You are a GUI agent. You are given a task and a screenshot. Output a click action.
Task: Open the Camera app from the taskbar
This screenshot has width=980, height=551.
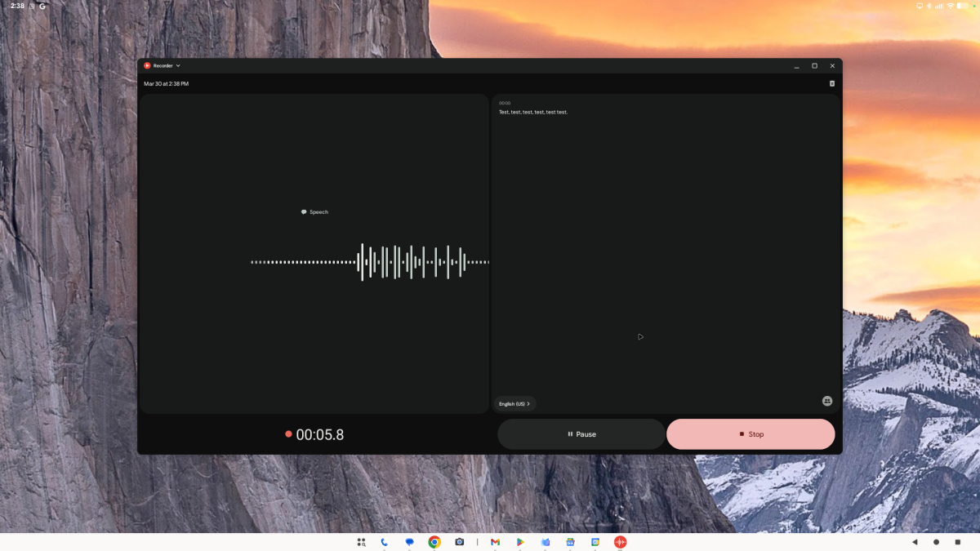(x=460, y=541)
